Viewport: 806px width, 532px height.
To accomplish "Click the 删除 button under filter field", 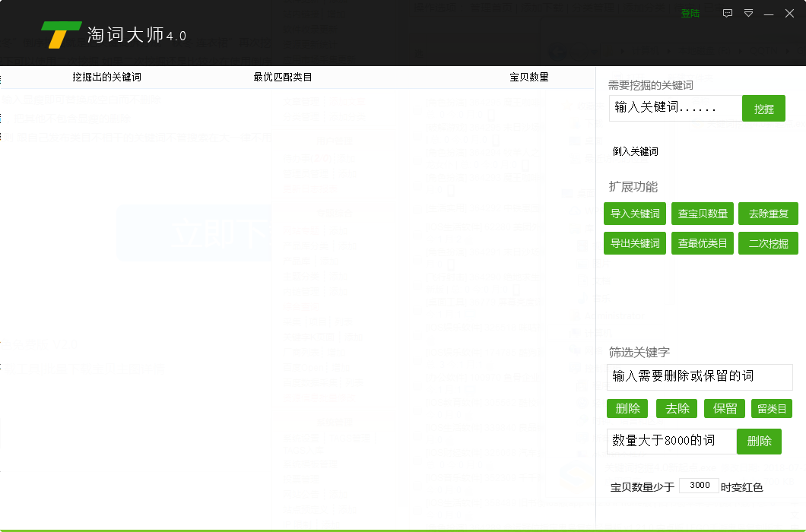I will point(627,409).
